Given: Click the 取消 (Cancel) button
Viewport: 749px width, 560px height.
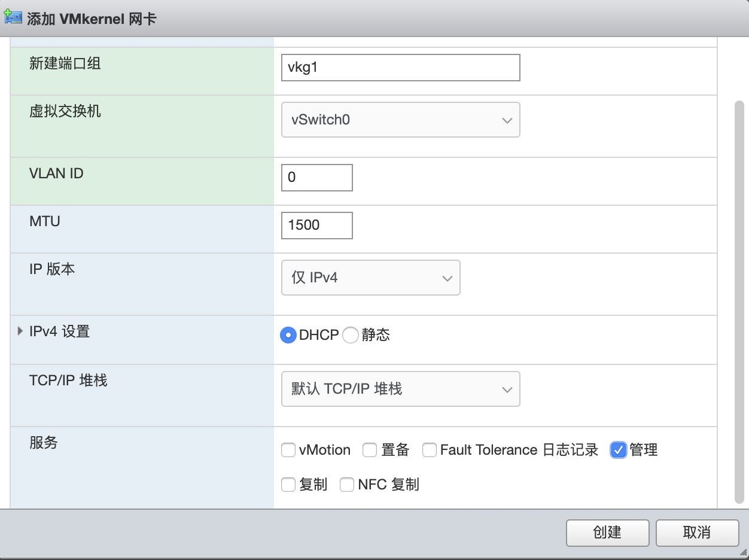Looking at the screenshot, I should click(x=698, y=533).
